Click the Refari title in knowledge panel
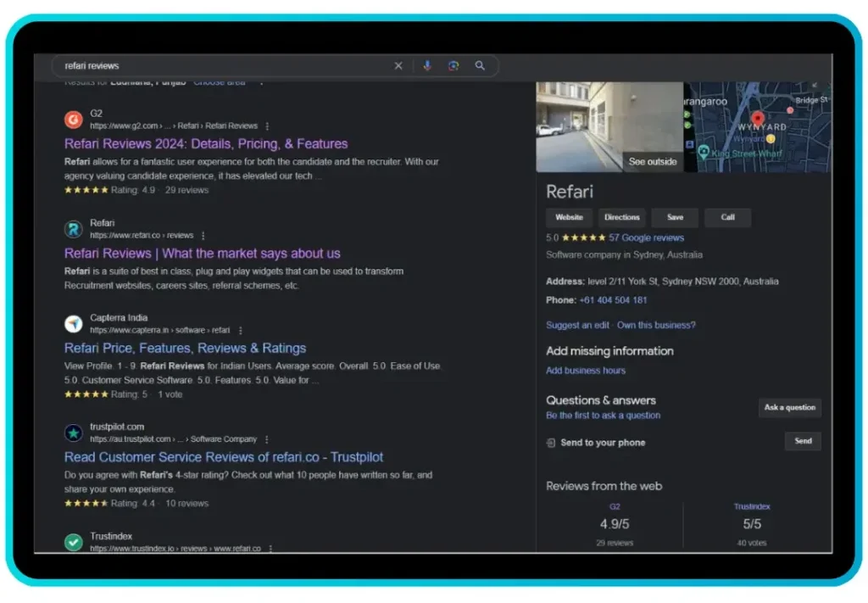The width and height of the screenshot is (868, 603). (x=570, y=193)
